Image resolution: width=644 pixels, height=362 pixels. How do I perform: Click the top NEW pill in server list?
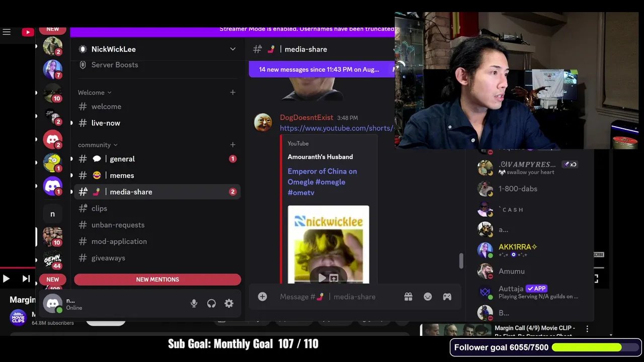point(53,30)
